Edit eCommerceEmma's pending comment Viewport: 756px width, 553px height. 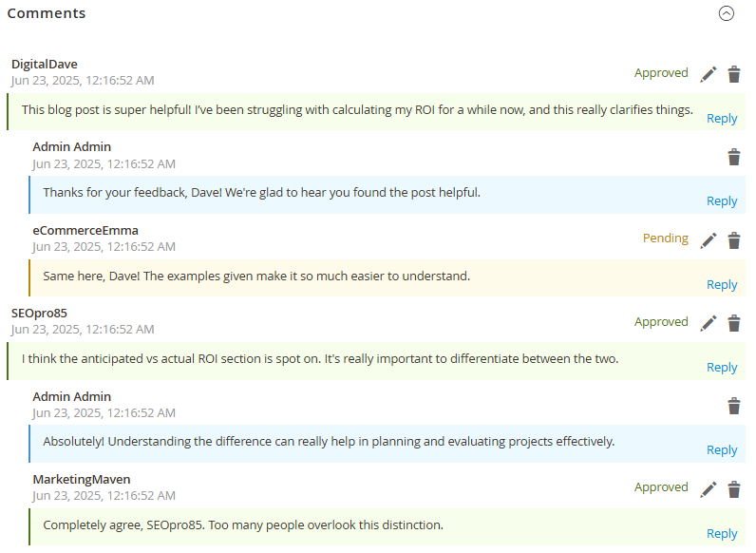point(709,240)
